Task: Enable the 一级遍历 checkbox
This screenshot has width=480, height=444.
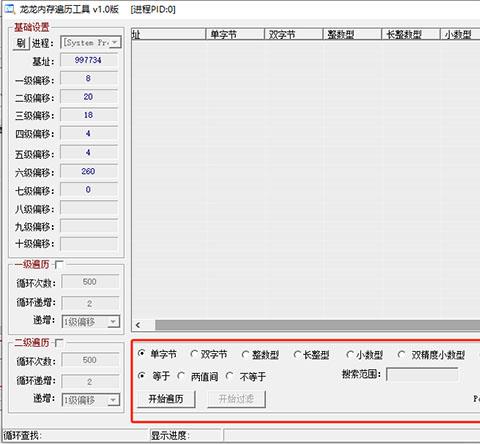Action: point(59,265)
